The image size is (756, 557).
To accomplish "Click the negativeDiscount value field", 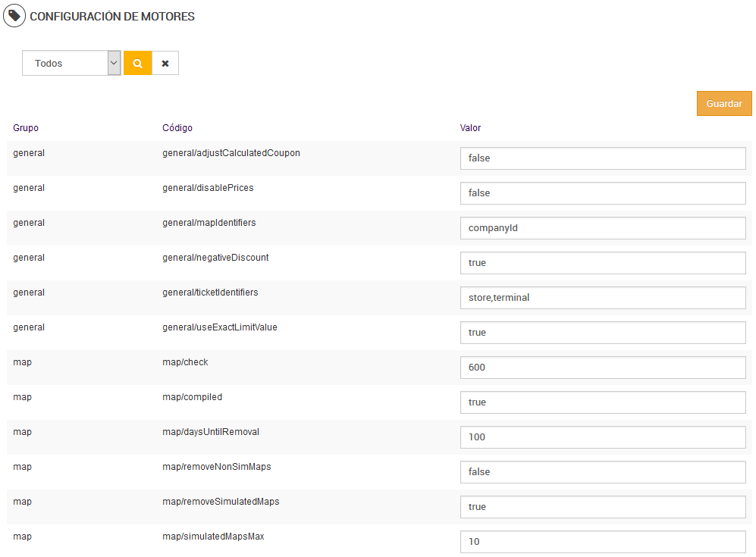I will tap(603, 263).
